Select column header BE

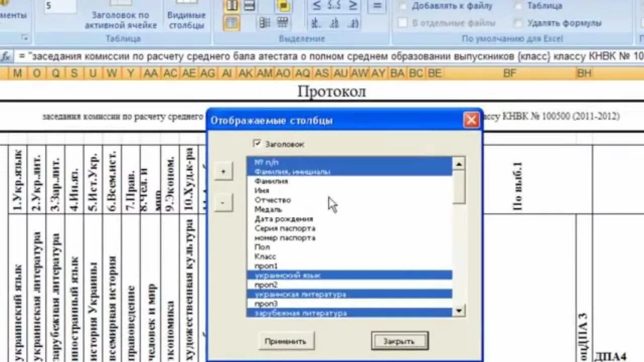coord(435,73)
